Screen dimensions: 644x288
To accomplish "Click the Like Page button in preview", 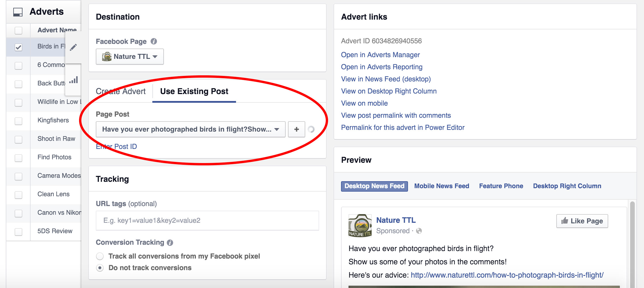I will click(582, 221).
